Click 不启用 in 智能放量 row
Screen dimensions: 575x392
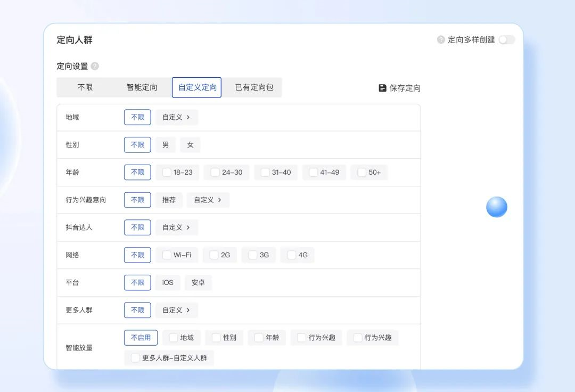(x=141, y=338)
